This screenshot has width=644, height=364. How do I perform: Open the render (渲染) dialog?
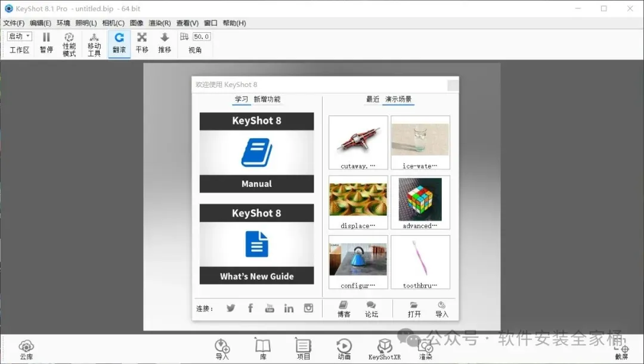click(426, 350)
